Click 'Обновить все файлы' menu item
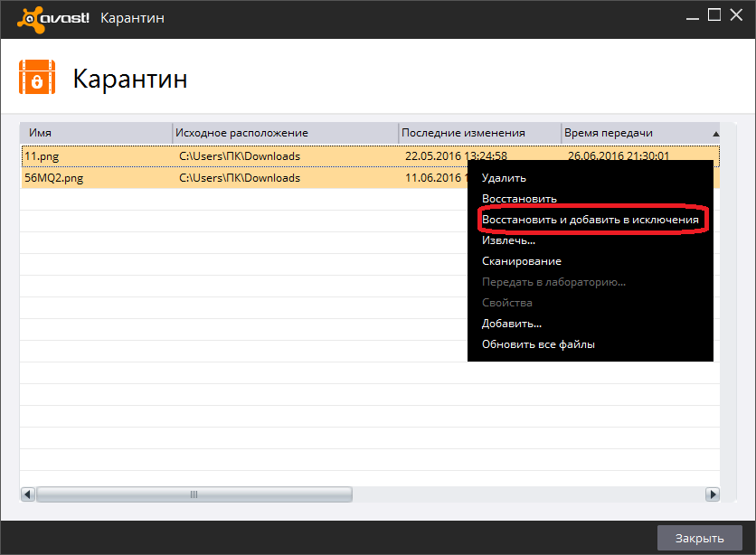 click(538, 344)
